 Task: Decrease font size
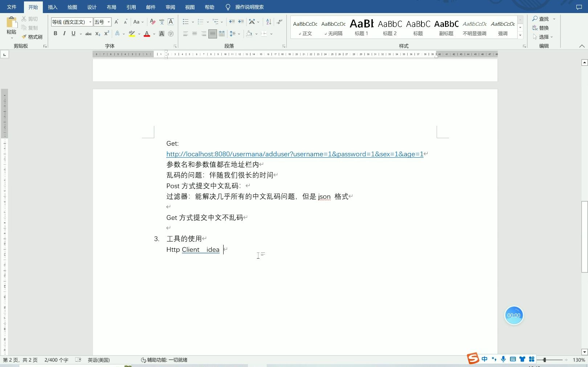pos(126,22)
